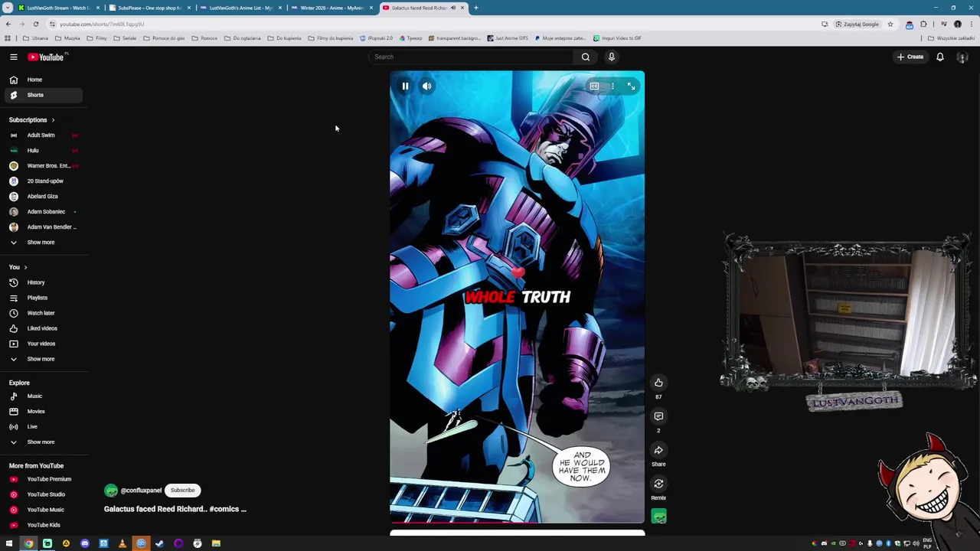Viewport: 980px width, 551px height.
Task: Mute the Short's volume
Action: [427, 86]
